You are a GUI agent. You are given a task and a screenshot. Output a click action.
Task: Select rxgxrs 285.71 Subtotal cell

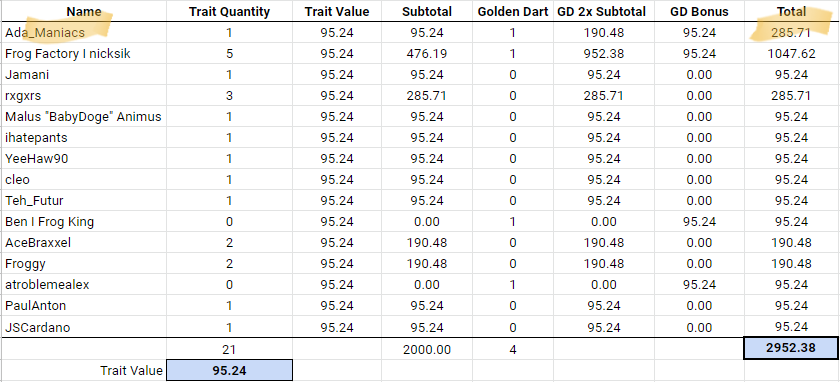pos(427,96)
